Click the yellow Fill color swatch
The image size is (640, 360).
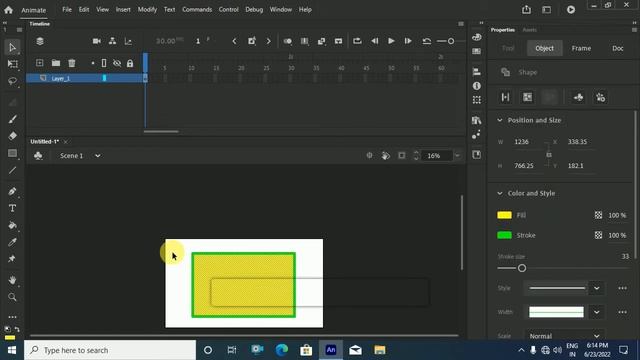pyautogui.click(x=504, y=215)
